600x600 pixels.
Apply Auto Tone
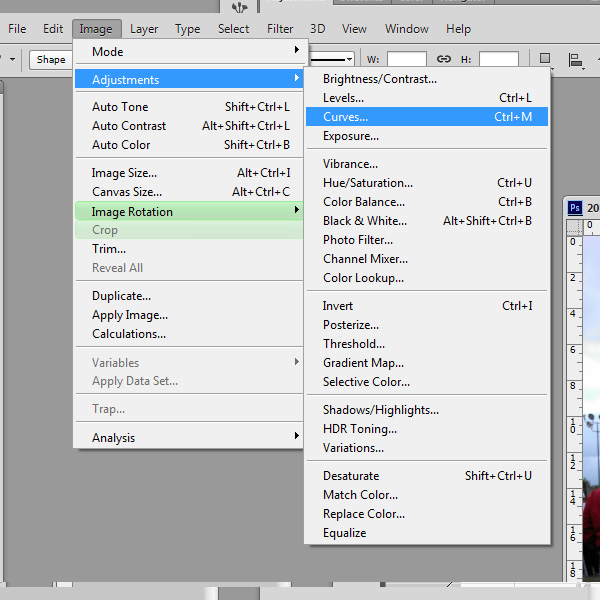(189, 107)
